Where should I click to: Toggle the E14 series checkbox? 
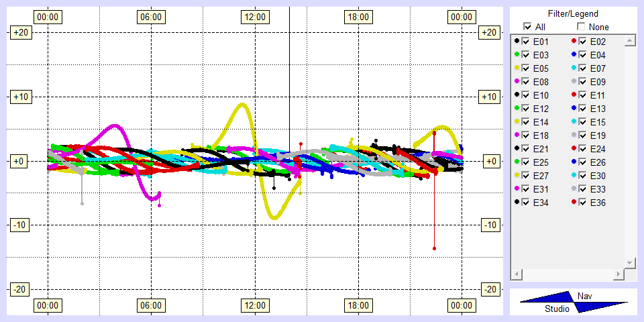tap(526, 122)
